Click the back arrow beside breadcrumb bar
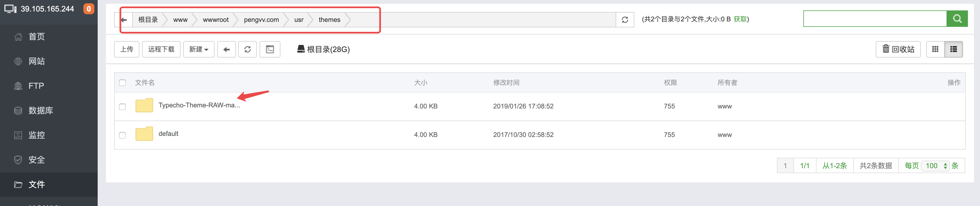This screenshot has height=206, width=980. coord(124,19)
